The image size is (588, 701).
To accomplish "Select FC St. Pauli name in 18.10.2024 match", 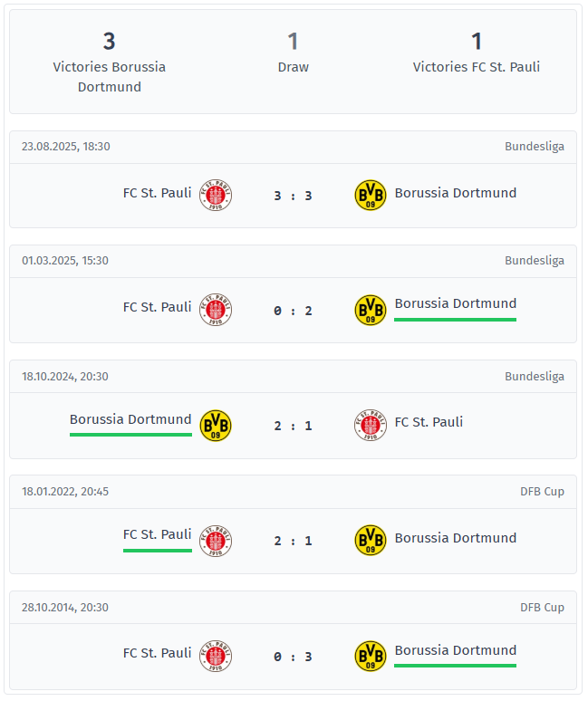I will click(x=429, y=422).
